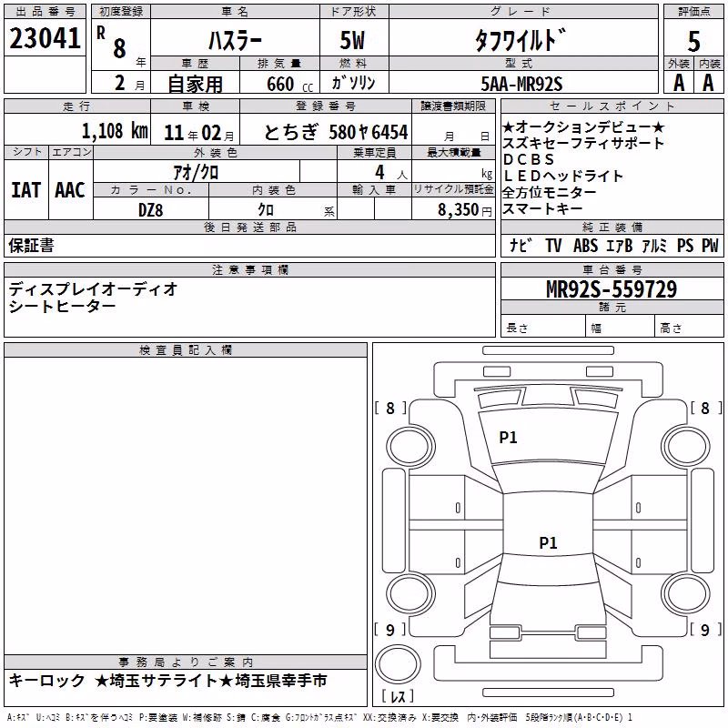Click 高さ dimension field
Viewport: 728px width, 728px height.
(x=690, y=326)
